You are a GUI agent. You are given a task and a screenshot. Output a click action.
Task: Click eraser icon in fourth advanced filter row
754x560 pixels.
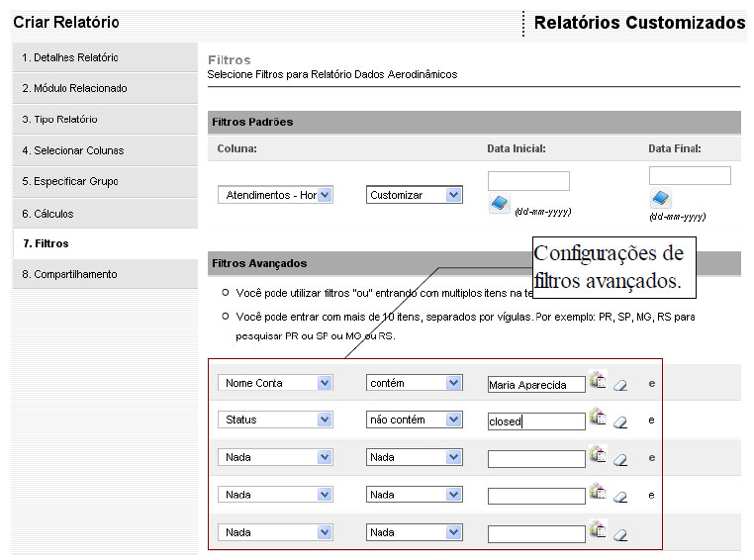pos(620,496)
